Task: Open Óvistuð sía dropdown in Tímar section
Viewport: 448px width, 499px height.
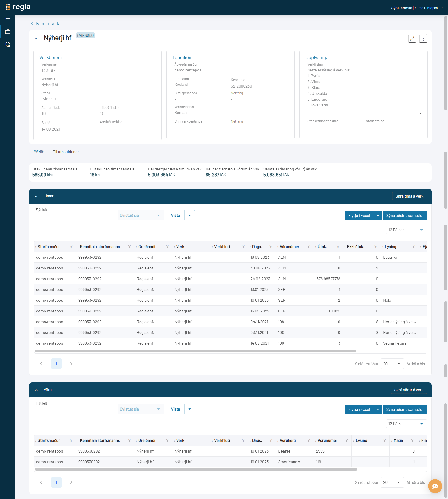Action: (140, 215)
